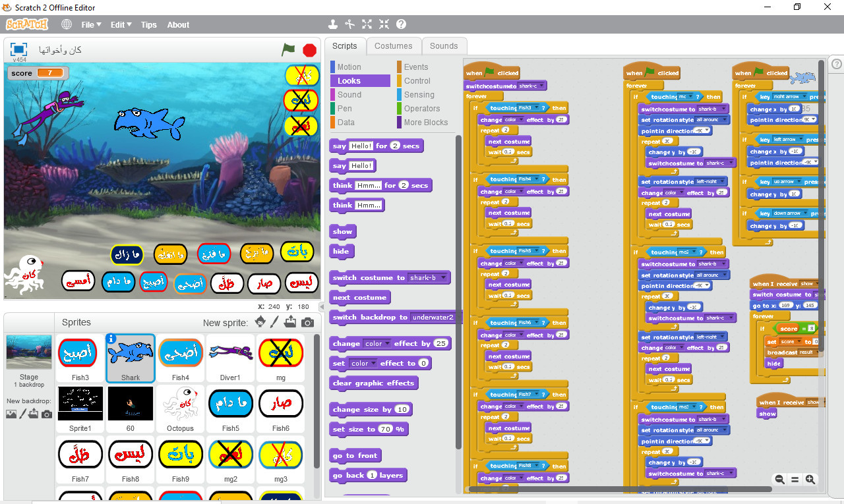
Task: Edit the say Hello! for 2 secs text
Action: coord(361,146)
